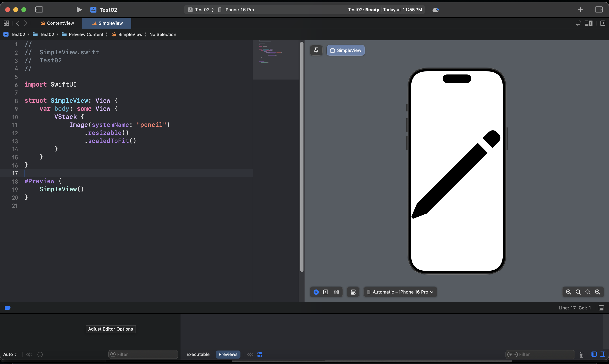This screenshot has width=609, height=364.
Task: Toggle the debug area visibility button
Action: pyautogui.click(x=601, y=308)
